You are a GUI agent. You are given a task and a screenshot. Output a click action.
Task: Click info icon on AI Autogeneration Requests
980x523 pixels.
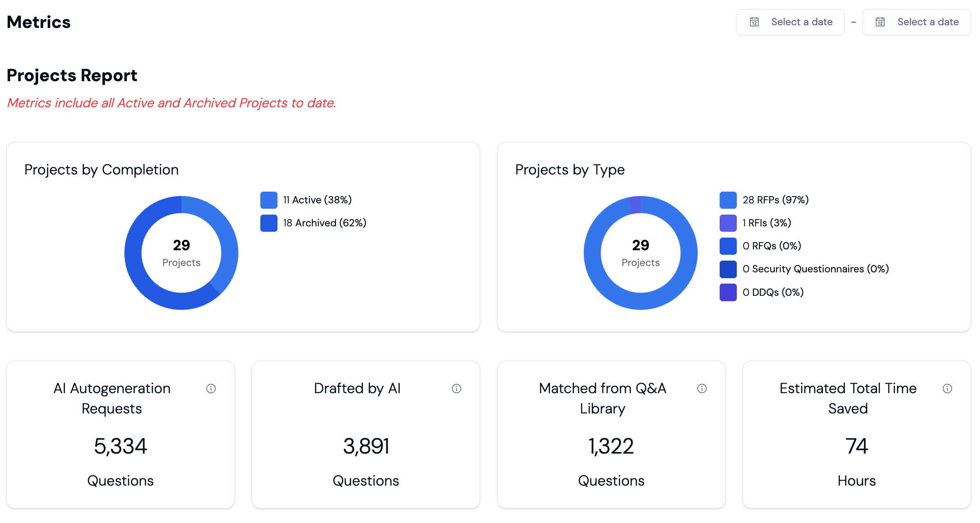coord(211,389)
